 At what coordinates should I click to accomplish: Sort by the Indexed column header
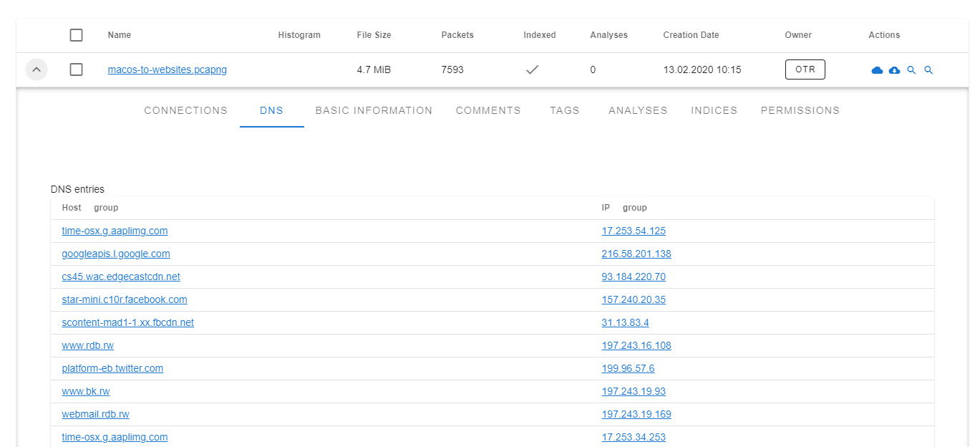[x=540, y=35]
